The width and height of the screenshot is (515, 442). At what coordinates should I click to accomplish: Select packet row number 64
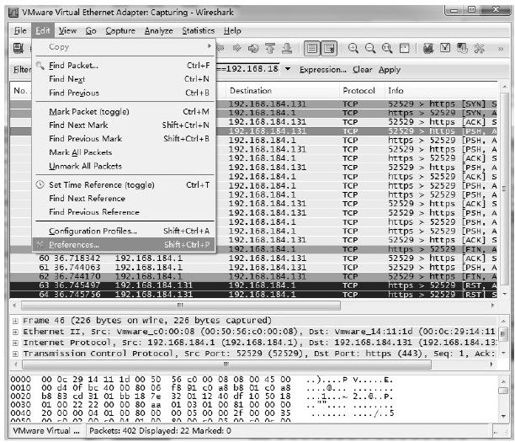click(x=254, y=295)
